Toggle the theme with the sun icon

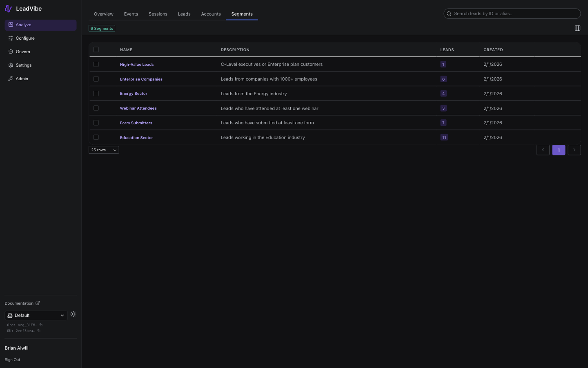(x=73, y=314)
